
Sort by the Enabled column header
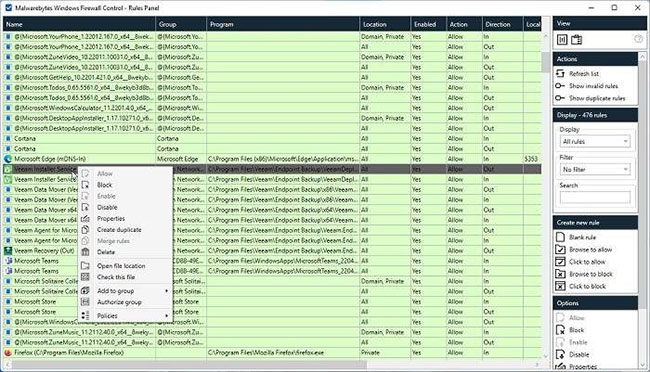428,24
